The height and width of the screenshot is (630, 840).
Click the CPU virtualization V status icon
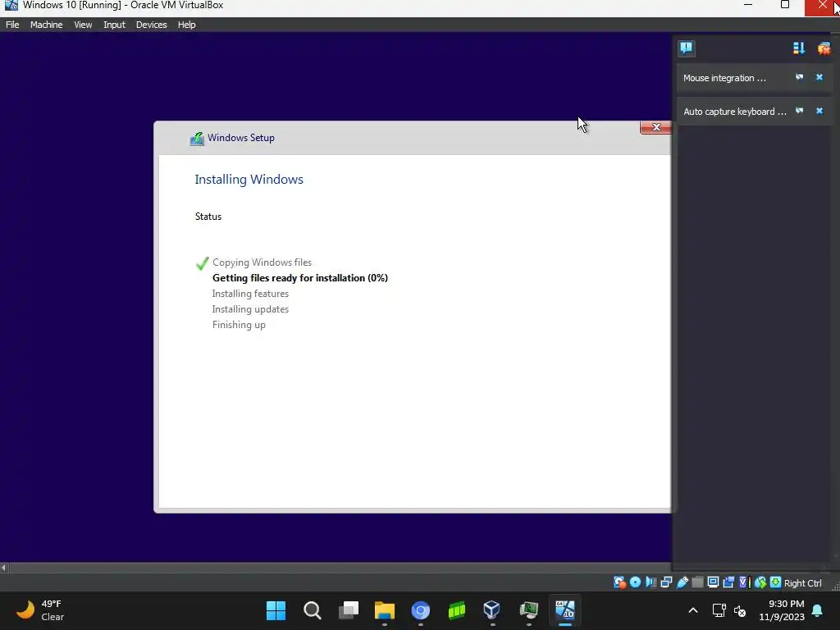743,582
